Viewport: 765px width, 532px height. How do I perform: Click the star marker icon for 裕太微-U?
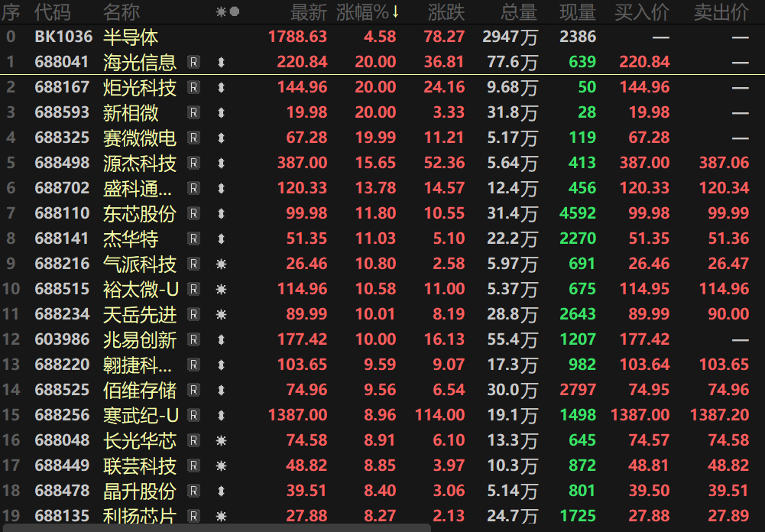click(221, 290)
